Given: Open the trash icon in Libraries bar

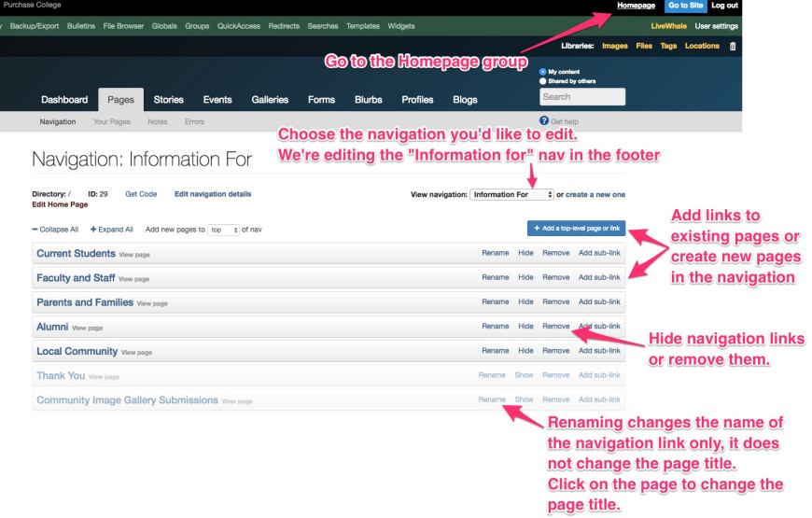Looking at the screenshot, I should [x=733, y=46].
